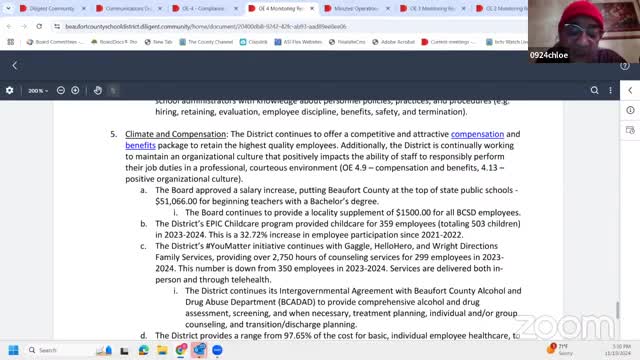Screen dimensions: 640x360
Task: Open the viewer three-dot more menu
Action: (610, 90)
